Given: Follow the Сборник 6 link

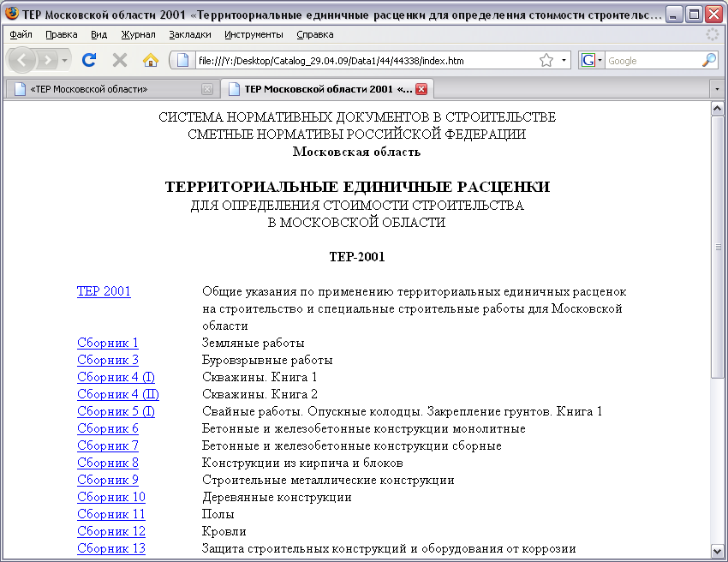Looking at the screenshot, I should click(x=108, y=428).
